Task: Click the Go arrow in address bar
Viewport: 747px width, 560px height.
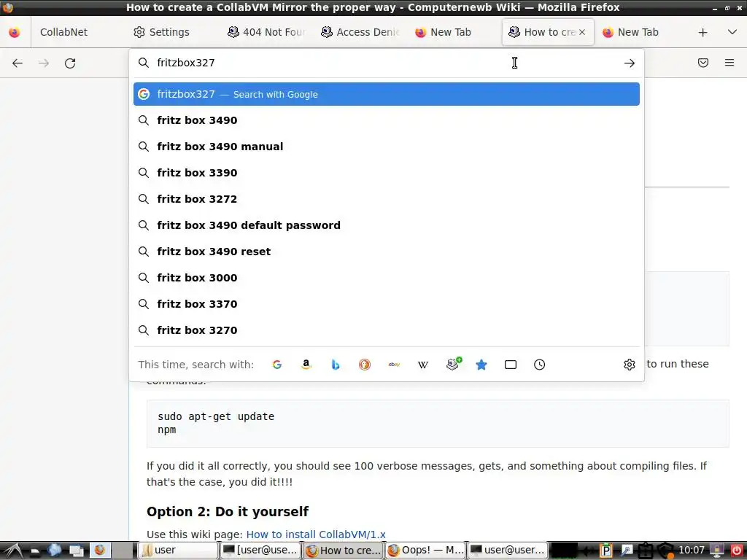Action: click(x=630, y=63)
